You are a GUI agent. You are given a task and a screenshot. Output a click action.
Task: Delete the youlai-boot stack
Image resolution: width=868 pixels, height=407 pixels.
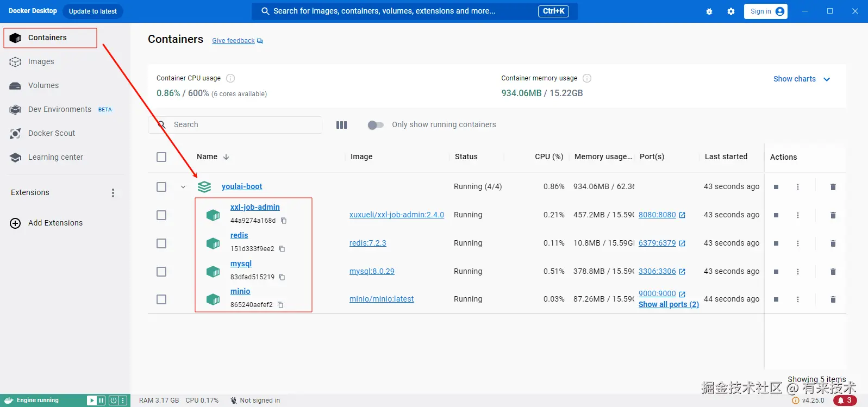point(833,187)
